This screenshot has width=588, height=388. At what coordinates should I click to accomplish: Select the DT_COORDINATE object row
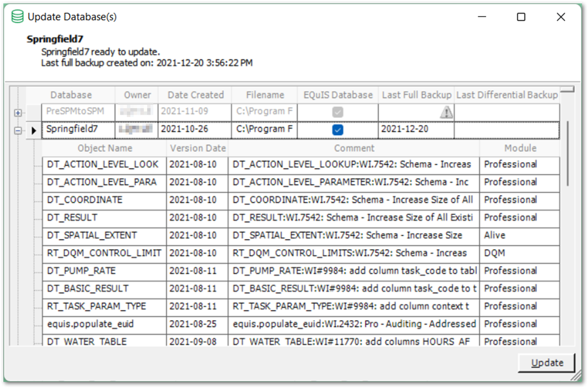click(x=103, y=199)
